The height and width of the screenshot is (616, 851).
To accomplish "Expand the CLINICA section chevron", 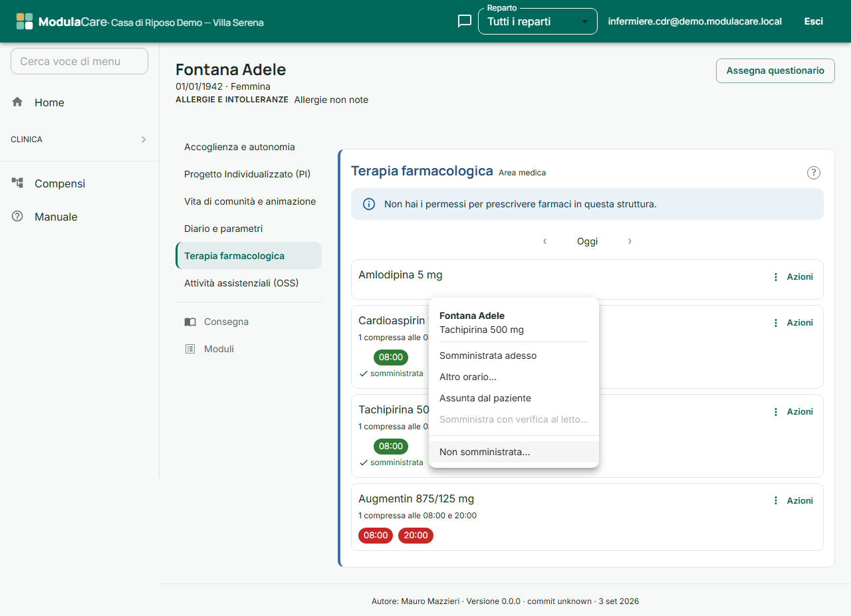I will [x=144, y=140].
